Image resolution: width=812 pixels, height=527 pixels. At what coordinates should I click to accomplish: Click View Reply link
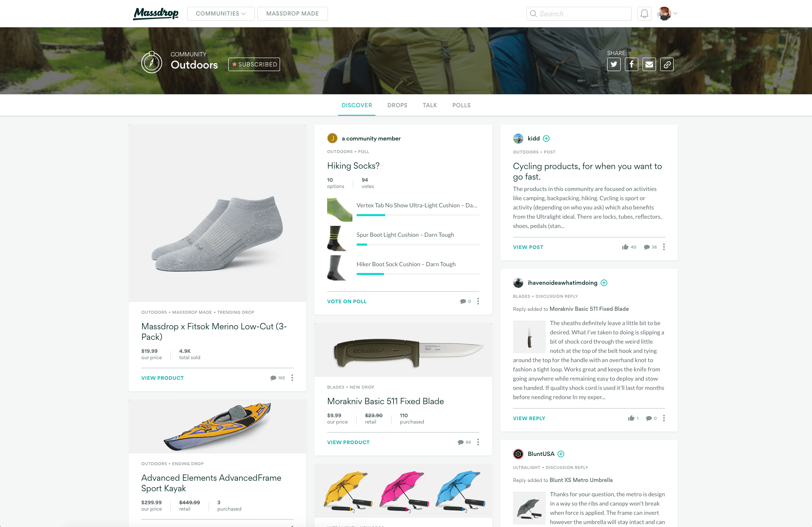[529, 418]
